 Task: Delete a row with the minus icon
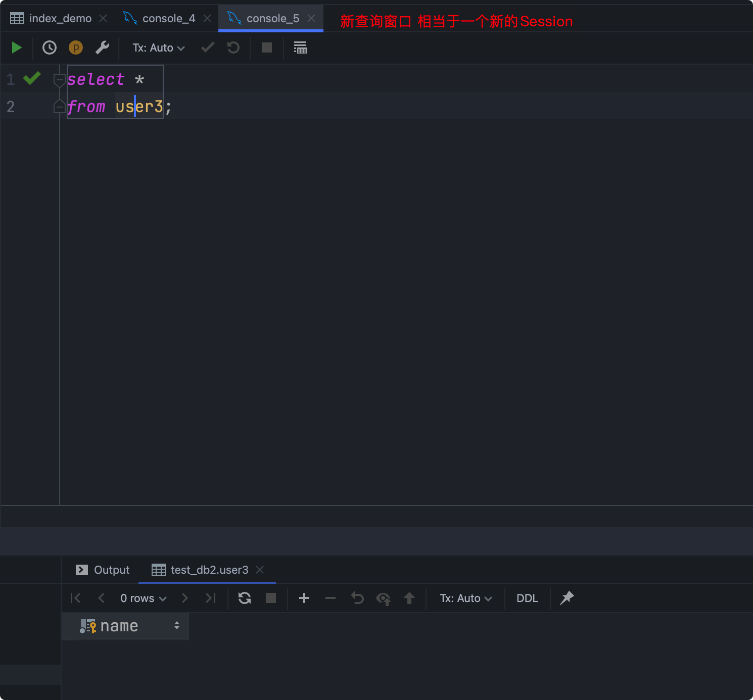pyautogui.click(x=331, y=598)
